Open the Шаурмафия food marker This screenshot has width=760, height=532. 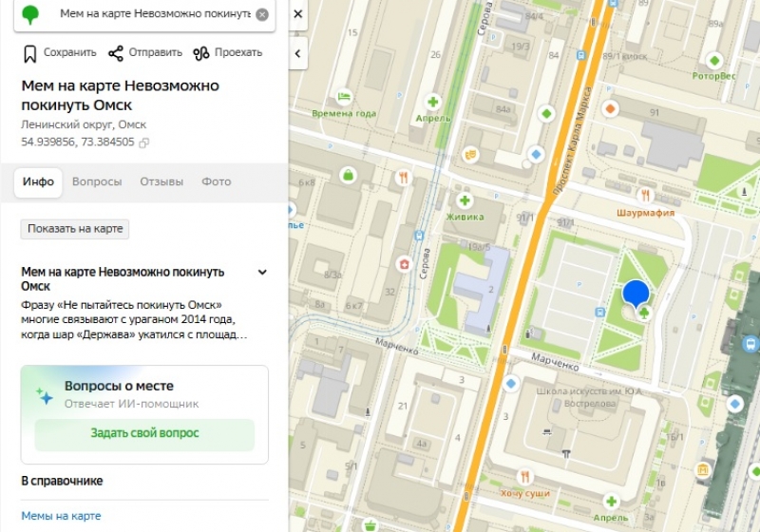click(x=645, y=195)
